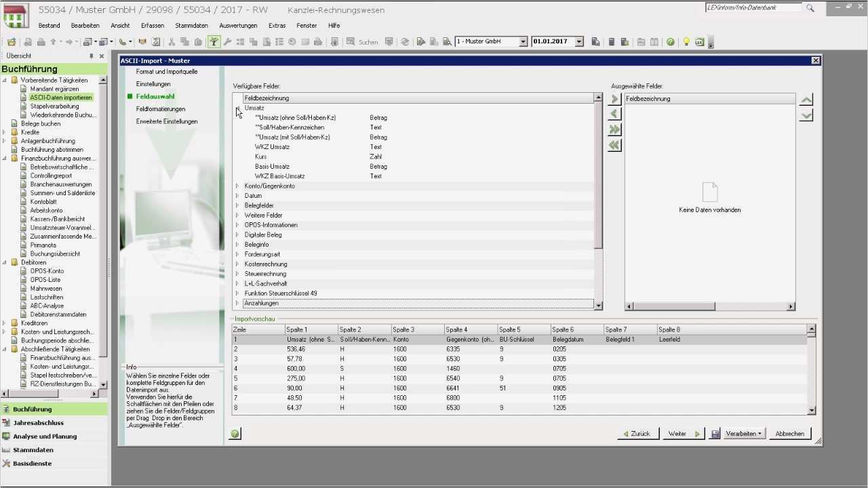The image size is (868, 488).
Task: Open the '1 - Muster GmbH' client dropdown
Action: (523, 42)
